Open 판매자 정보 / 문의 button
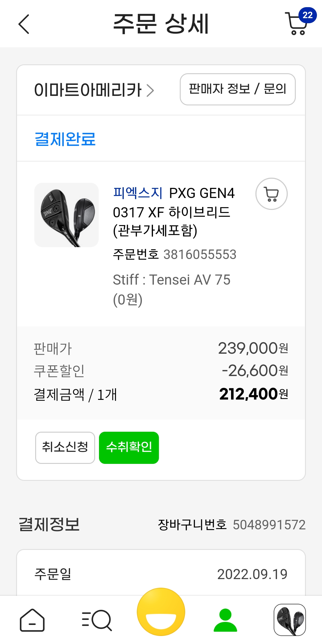This screenshot has width=322, height=644. click(238, 89)
